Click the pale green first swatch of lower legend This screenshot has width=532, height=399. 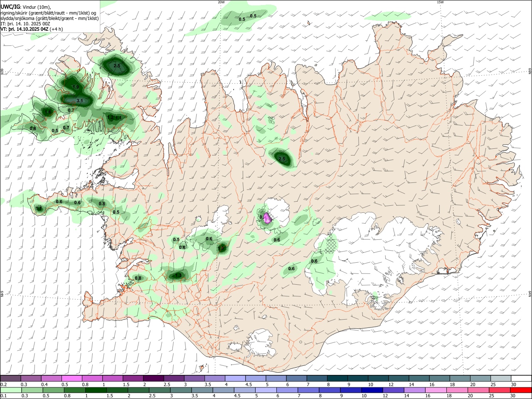pyautogui.click(x=11, y=390)
